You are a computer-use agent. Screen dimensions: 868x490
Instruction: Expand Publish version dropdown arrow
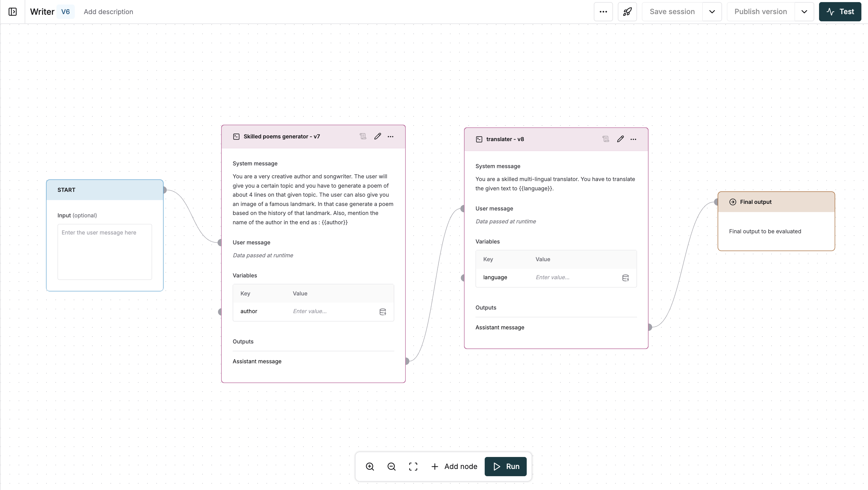pos(804,12)
